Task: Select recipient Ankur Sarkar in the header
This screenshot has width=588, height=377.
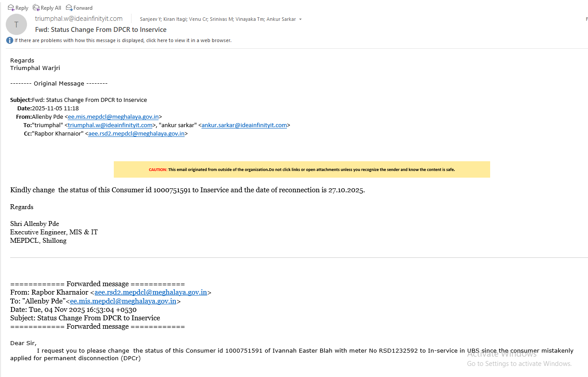Action: pos(281,19)
